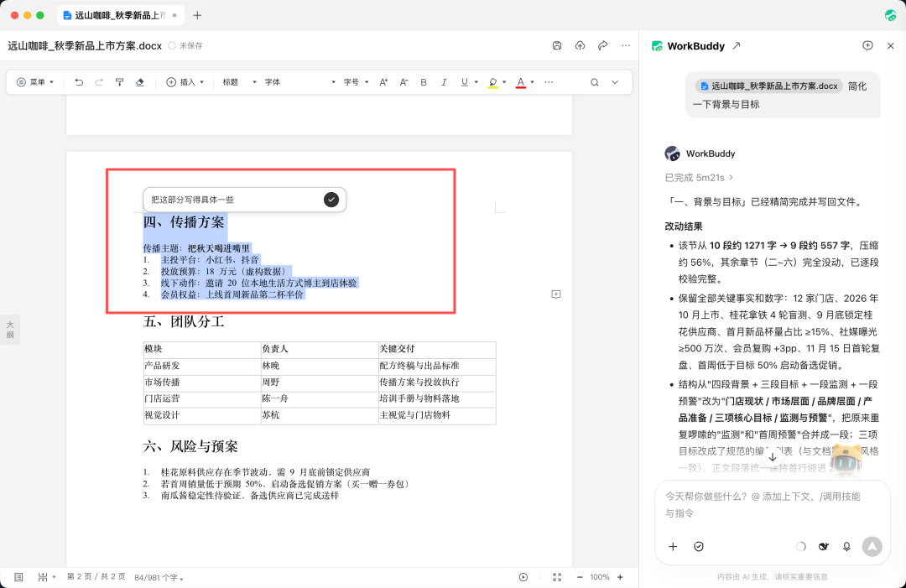Open the 字体 font family dropdown
The image size is (906, 588).
point(299,82)
